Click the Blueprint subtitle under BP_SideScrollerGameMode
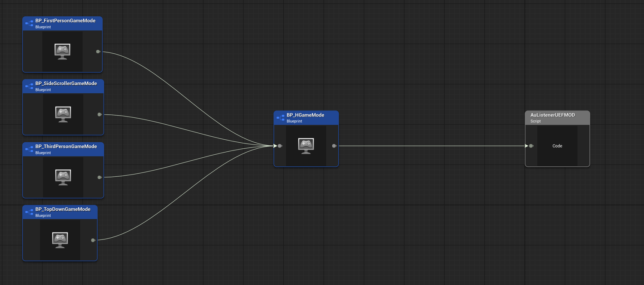Viewport: 644px width, 285px height. click(x=43, y=90)
